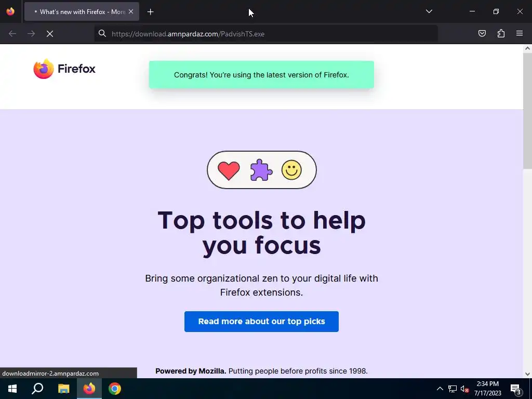The image size is (532, 399).
Task: Restore down the Firefox window
Action: (x=496, y=11)
